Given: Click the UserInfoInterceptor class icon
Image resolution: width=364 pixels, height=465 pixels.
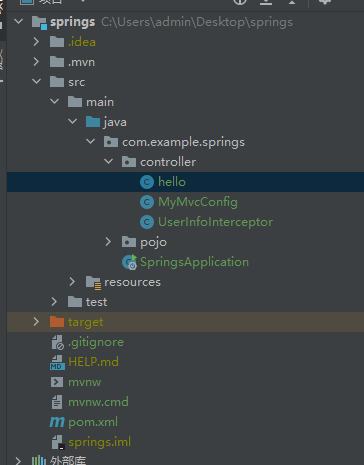Looking at the screenshot, I should 147,222.
